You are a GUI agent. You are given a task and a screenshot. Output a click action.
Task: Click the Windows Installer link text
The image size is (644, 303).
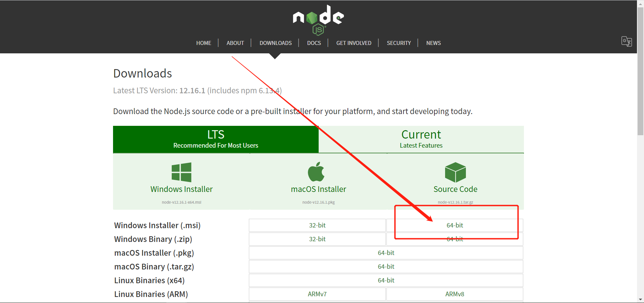point(181,189)
